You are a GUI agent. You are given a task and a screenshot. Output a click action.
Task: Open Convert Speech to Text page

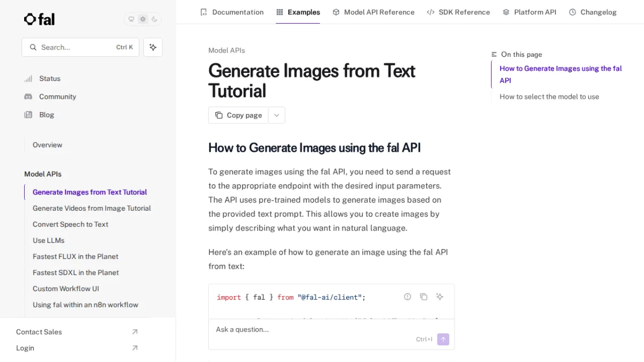[x=70, y=224]
